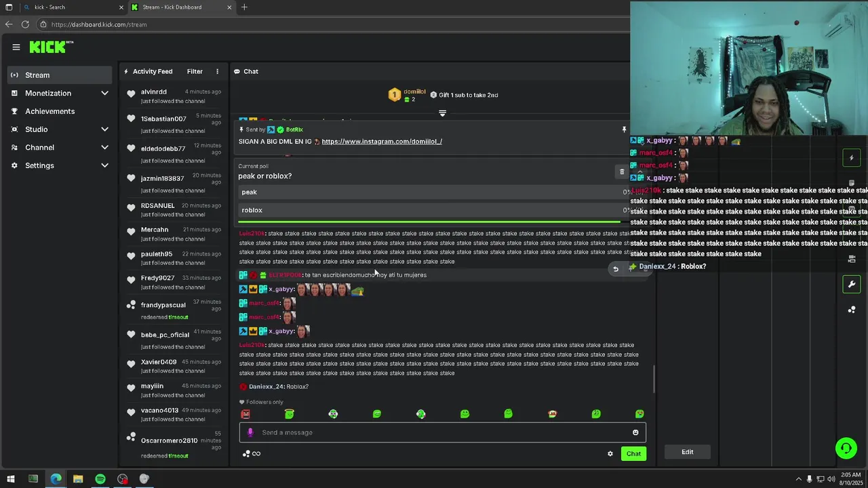This screenshot has width=868, height=488.
Task: Open Spotify from the taskbar
Action: pos(100,479)
